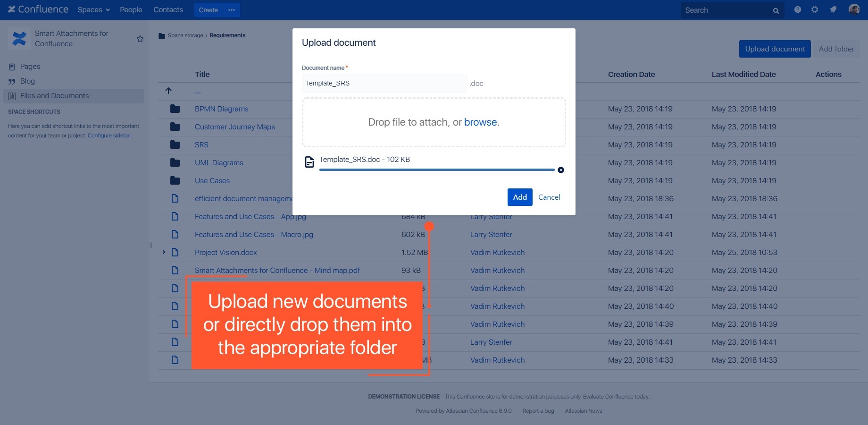Viewport: 868px width, 425px height.
Task: Go up one folder level arrow
Action: 168,91
